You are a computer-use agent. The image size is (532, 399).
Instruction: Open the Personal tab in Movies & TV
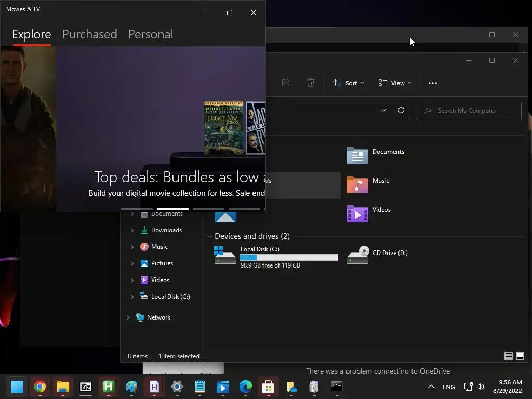pyautogui.click(x=151, y=34)
